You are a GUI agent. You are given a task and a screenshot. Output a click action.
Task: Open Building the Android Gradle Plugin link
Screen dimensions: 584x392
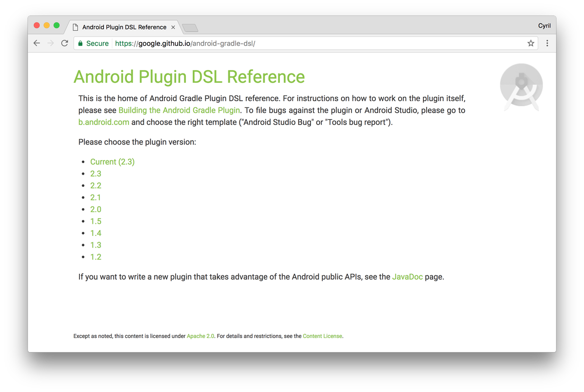point(179,110)
